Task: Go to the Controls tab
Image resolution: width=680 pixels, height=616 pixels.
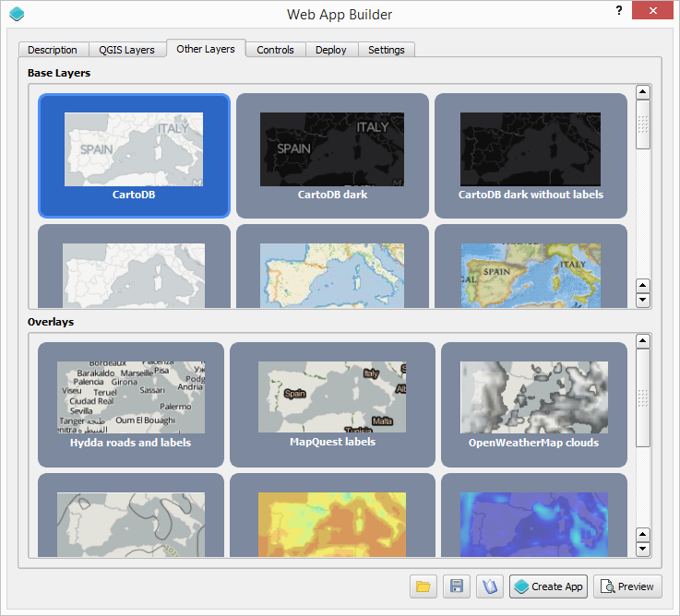Action: pyautogui.click(x=275, y=50)
